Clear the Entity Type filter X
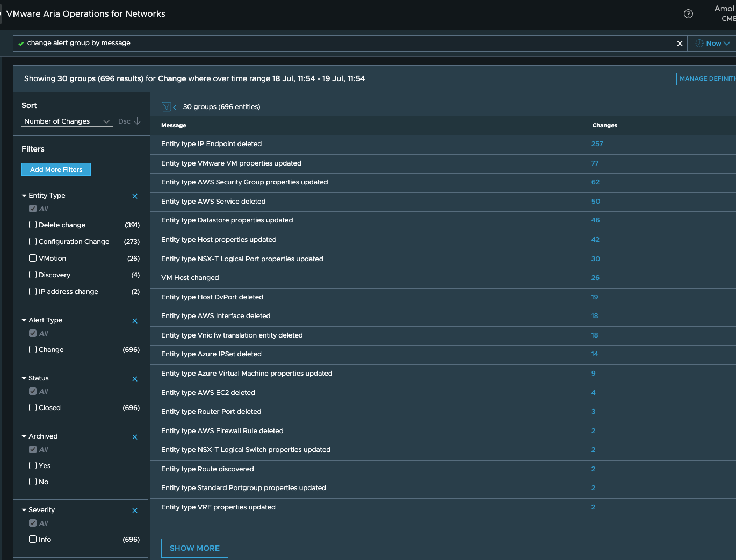This screenshot has height=560, width=736. pos(135,196)
